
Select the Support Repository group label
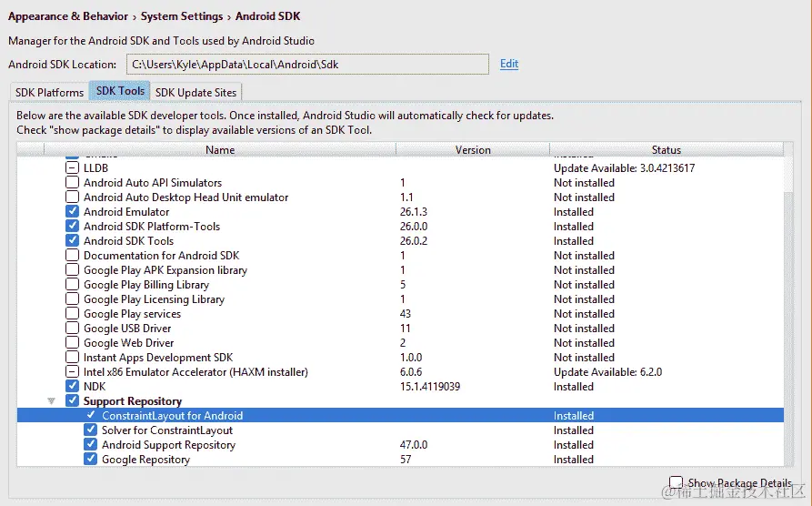(133, 400)
